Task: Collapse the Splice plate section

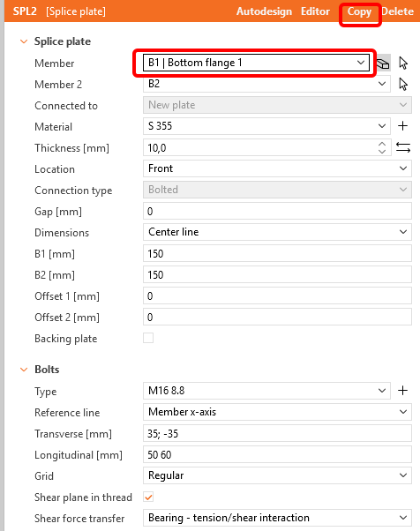Action: pyautogui.click(x=24, y=41)
